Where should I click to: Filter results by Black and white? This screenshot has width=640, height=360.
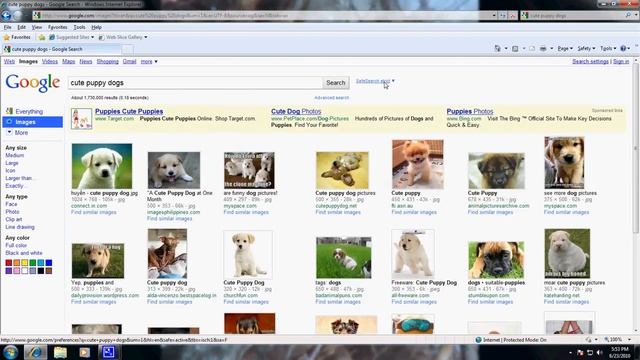[x=24, y=253]
